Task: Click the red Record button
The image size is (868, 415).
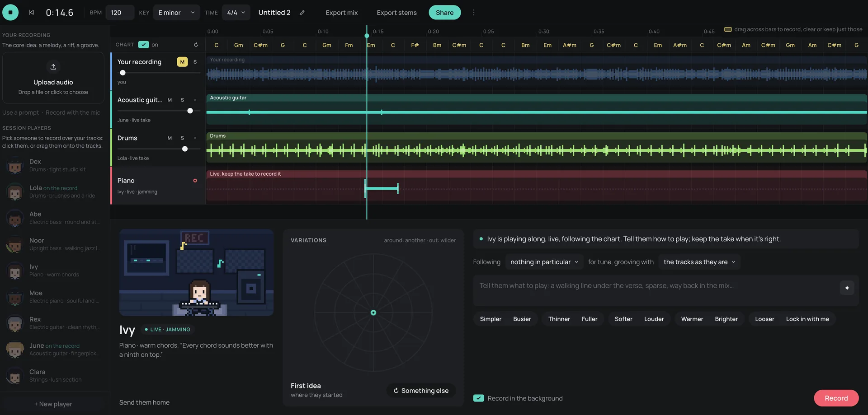Action: tap(836, 398)
